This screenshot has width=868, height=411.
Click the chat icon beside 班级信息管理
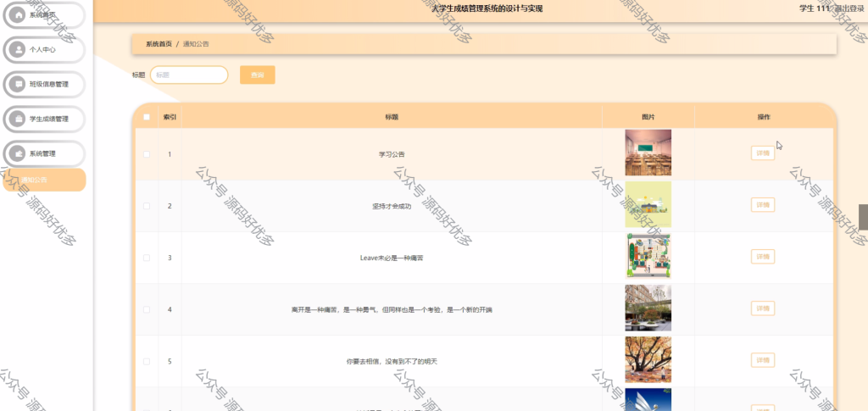(19, 85)
